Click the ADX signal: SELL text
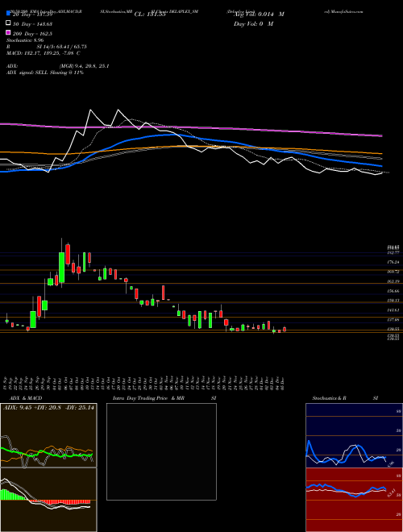 click(x=45, y=73)
